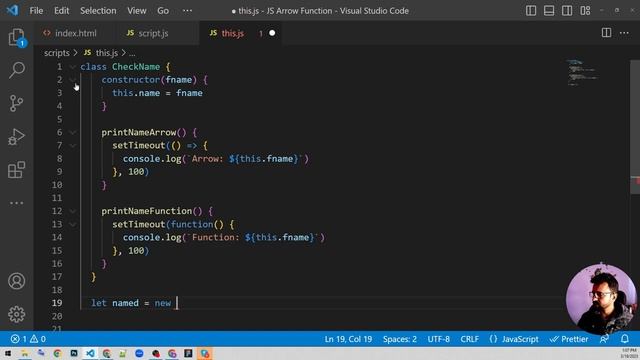Image resolution: width=640 pixels, height=360 pixels.
Task: Open editor More Actions ellipsis
Action: 624,33
